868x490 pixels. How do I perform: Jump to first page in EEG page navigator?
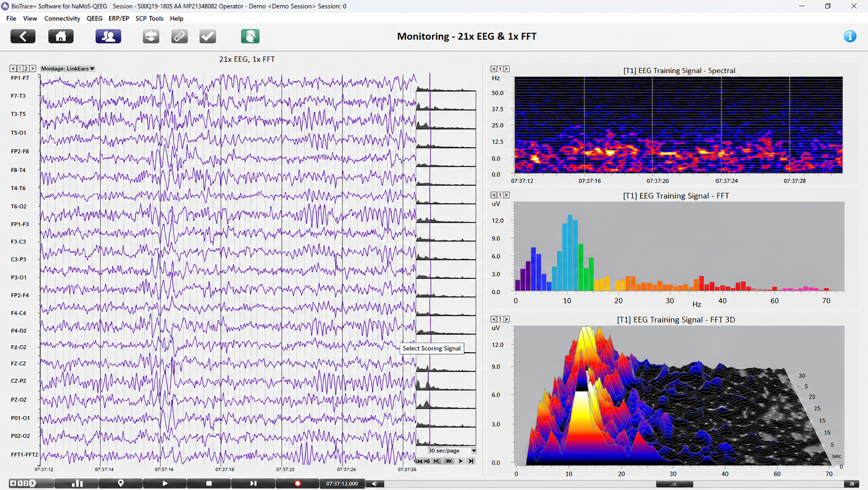419,461
